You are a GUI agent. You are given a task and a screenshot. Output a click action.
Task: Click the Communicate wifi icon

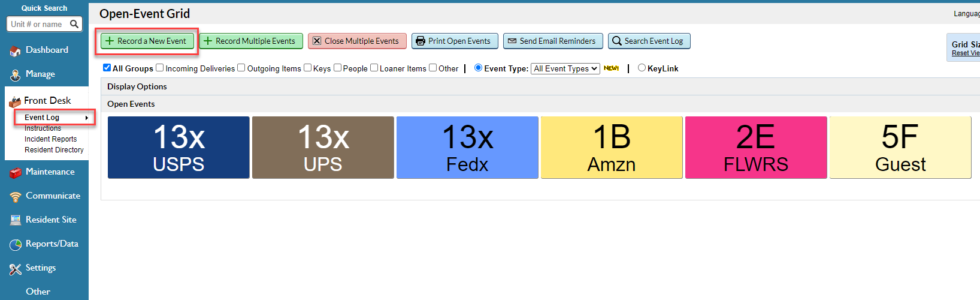(x=16, y=197)
